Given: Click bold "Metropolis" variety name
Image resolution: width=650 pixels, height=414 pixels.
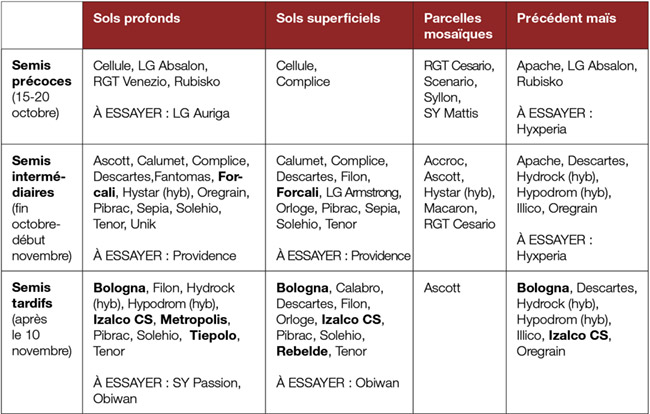Looking at the screenshot, I should (194, 320).
